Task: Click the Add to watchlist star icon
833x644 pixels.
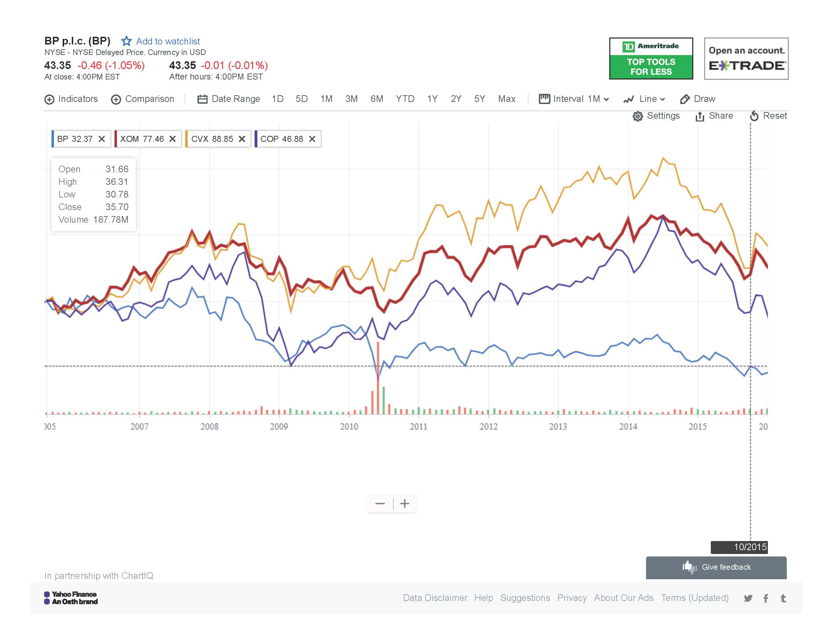Action: 126,41
